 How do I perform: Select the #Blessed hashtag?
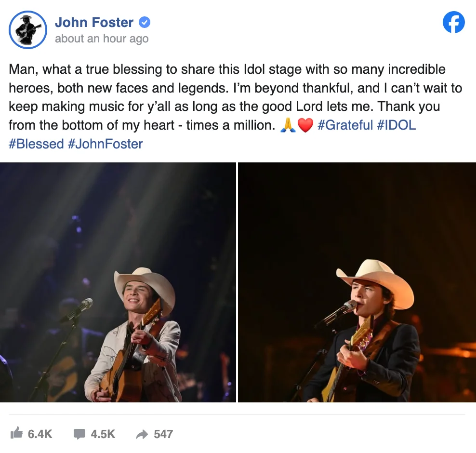tap(36, 144)
